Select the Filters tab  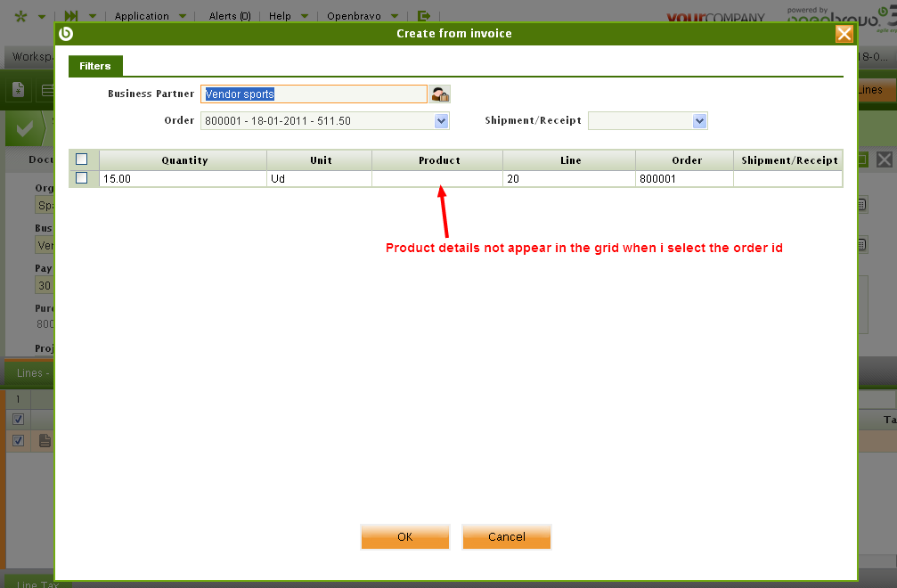[95, 66]
